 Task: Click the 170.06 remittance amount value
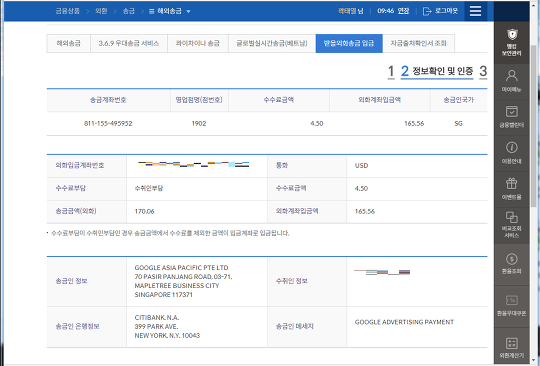144,211
